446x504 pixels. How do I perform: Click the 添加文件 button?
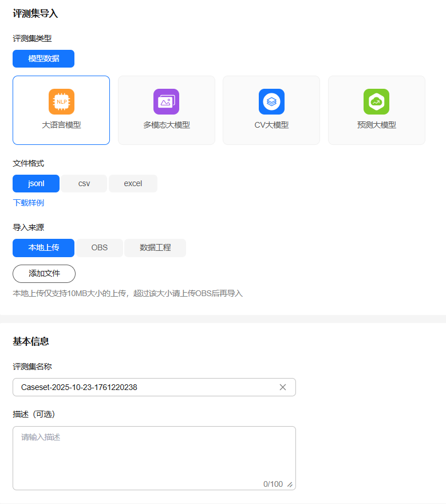point(44,274)
